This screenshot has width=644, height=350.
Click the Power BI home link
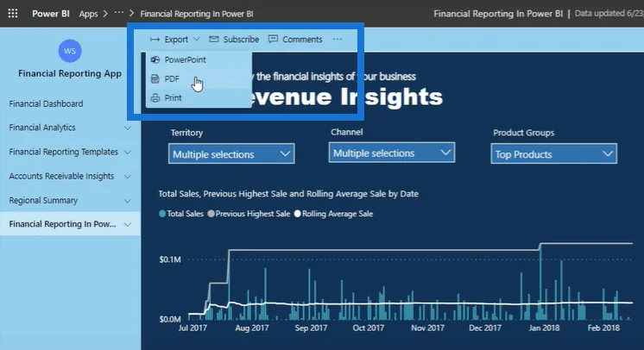click(51, 14)
